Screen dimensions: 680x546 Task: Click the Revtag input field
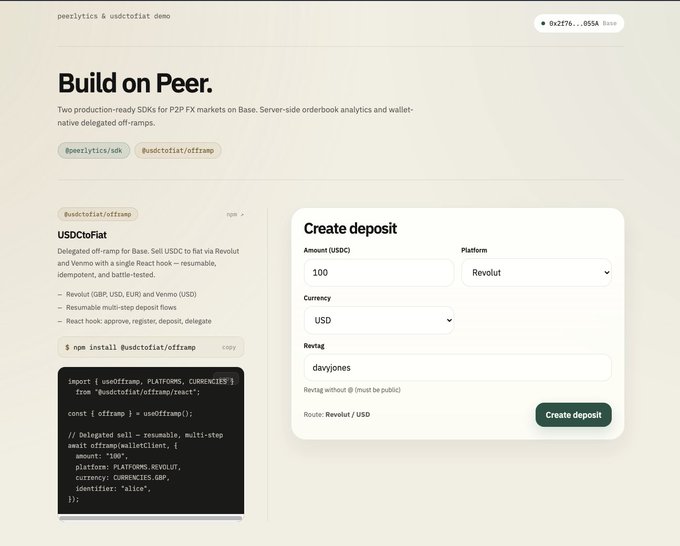(457, 367)
